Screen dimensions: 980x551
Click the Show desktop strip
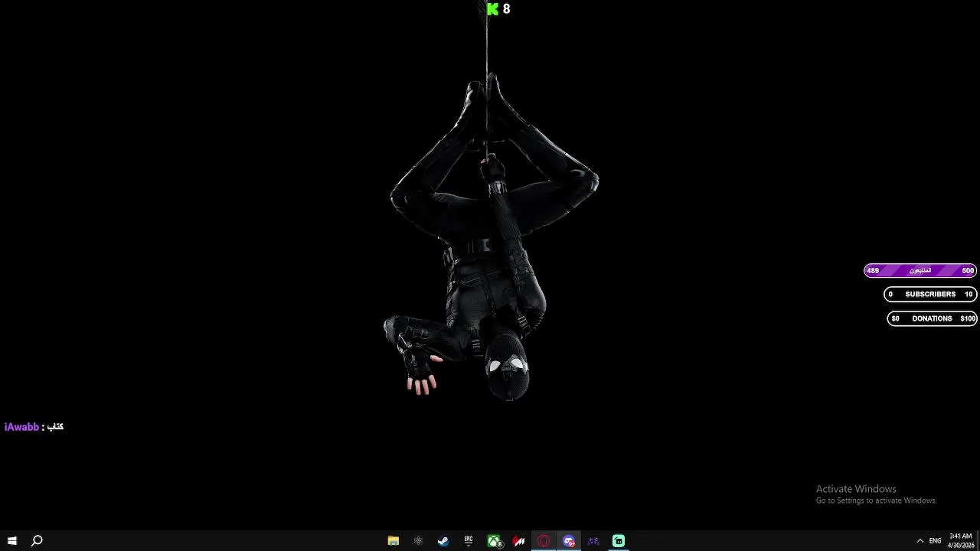(978, 540)
